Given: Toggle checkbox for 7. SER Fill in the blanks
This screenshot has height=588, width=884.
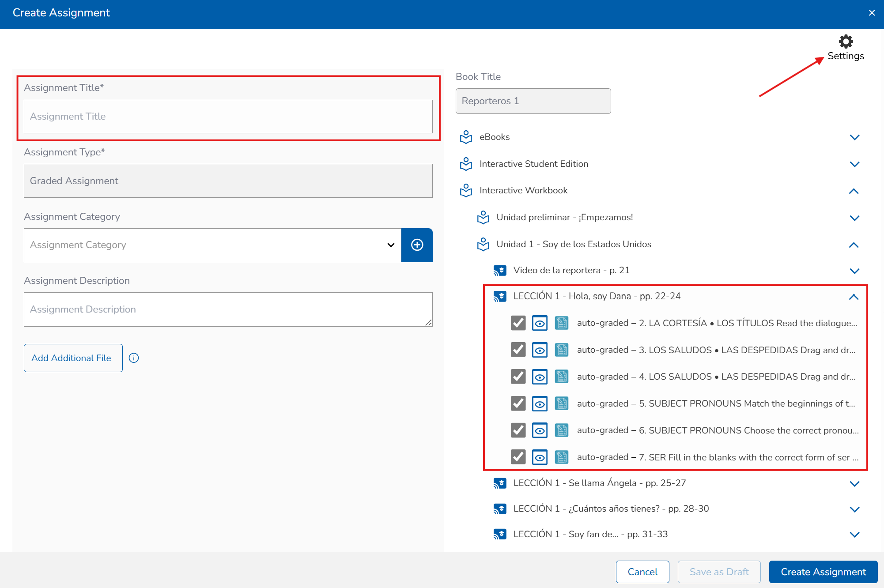Looking at the screenshot, I should (518, 457).
